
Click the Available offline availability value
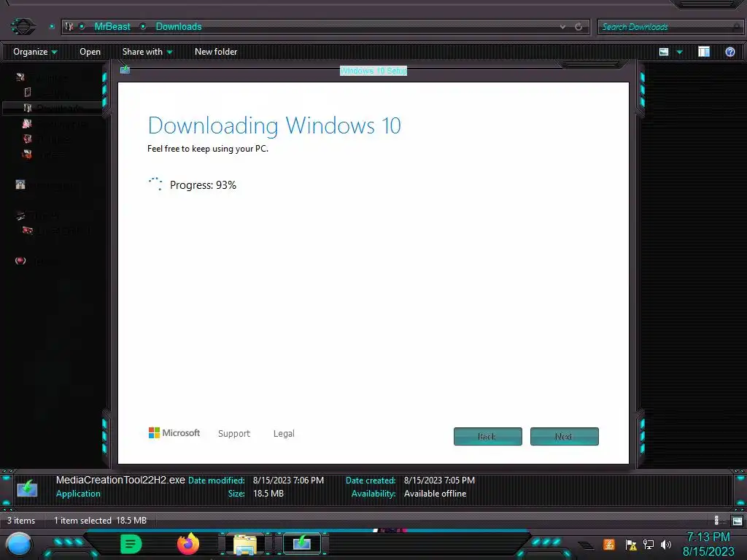[x=435, y=494]
